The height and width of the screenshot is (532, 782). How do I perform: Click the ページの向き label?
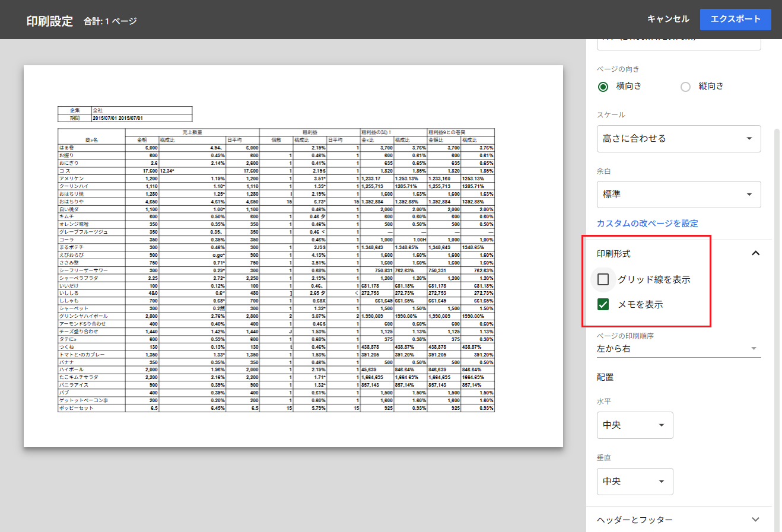pyautogui.click(x=618, y=69)
